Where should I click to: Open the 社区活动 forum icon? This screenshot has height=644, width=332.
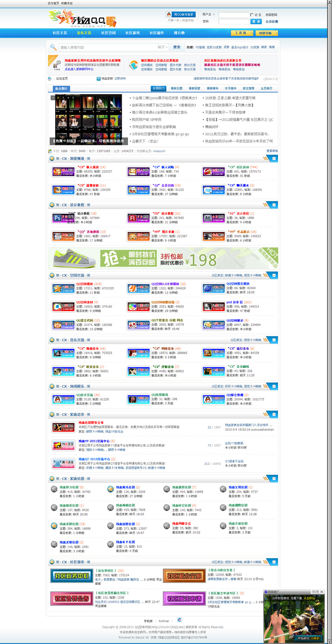[214, 172]
